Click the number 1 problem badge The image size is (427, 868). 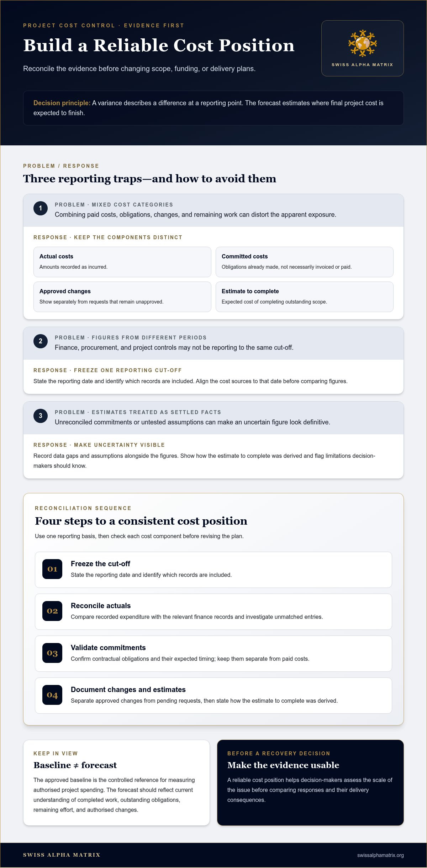41,208
